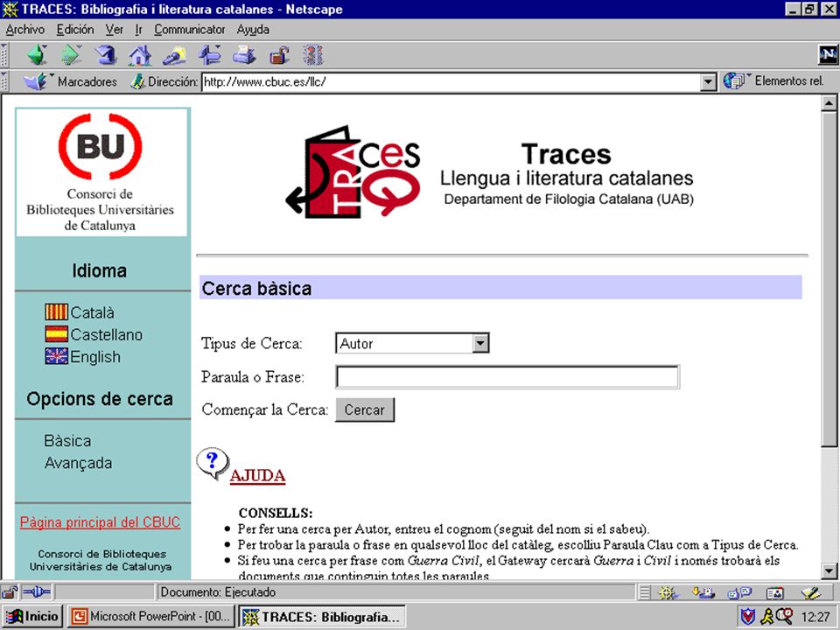This screenshot has height=630, width=840.
Task: Click the Marcadores bookmarks label
Action: pyautogui.click(x=87, y=81)
